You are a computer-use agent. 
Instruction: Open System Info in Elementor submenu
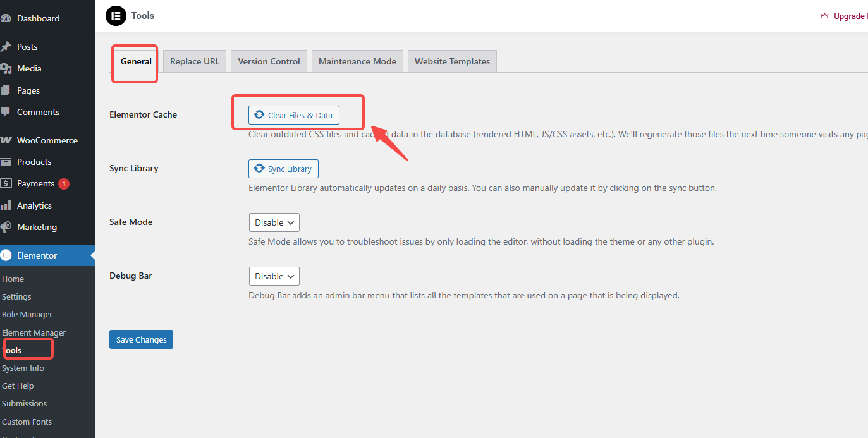tap(23, 368)
